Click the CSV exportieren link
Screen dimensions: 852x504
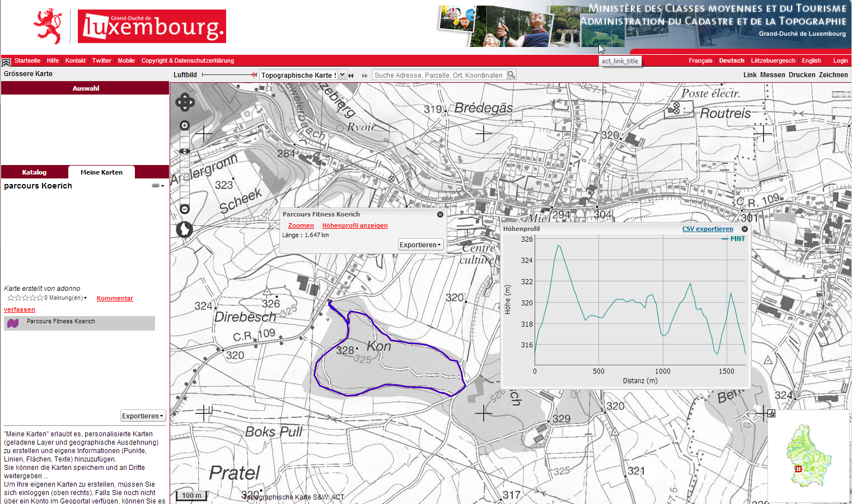coord(708,229)
